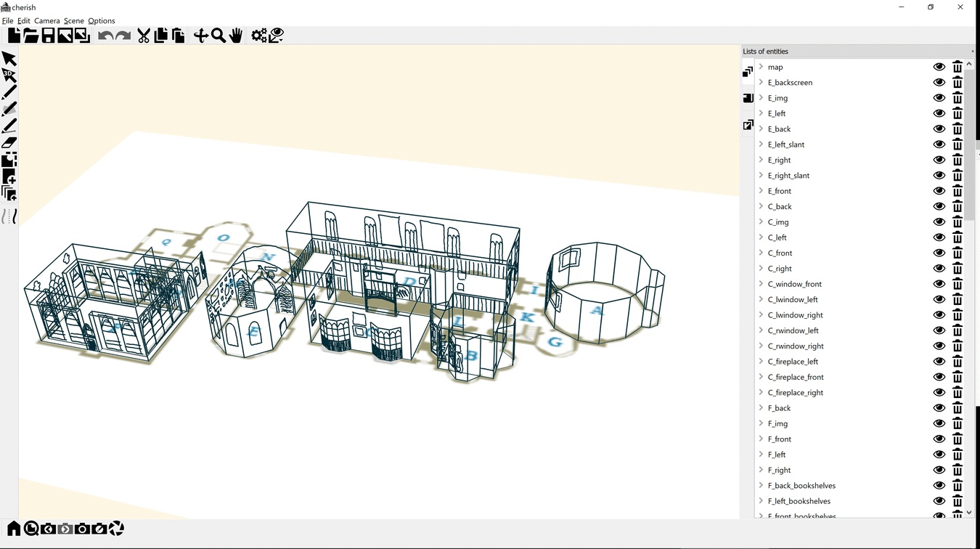The image size is (980, 549).
Task: Expand the map entity
Action: [761, 67]
